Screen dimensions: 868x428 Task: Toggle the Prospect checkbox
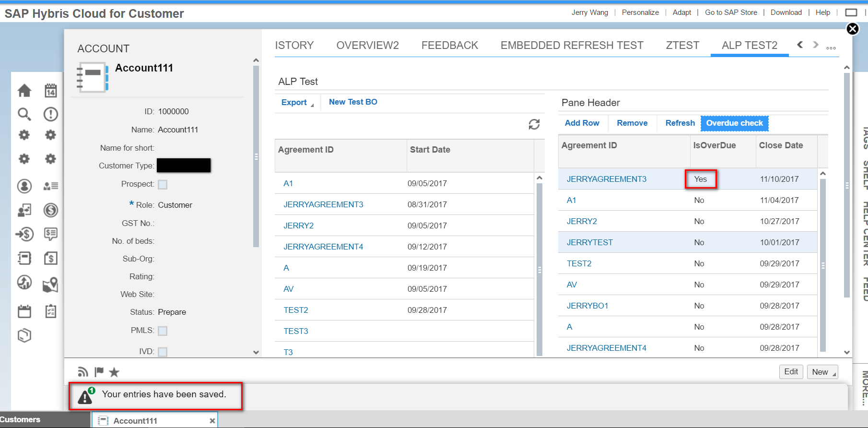pos(163,184)
